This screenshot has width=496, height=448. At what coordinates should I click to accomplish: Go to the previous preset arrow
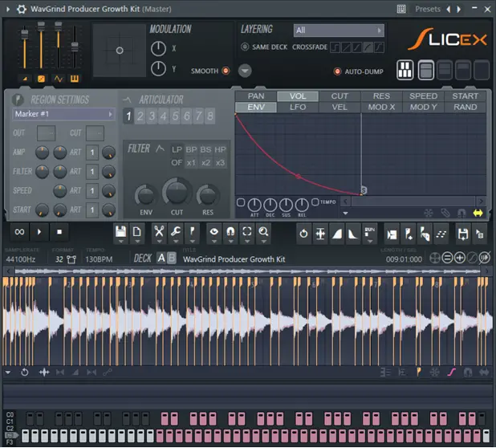448,9
